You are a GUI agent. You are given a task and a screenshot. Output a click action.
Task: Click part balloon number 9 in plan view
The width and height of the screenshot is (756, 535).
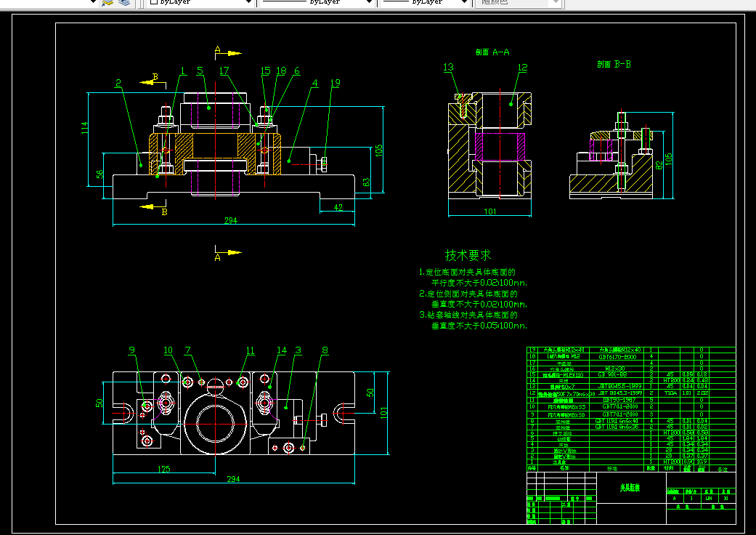click(131, 350)
